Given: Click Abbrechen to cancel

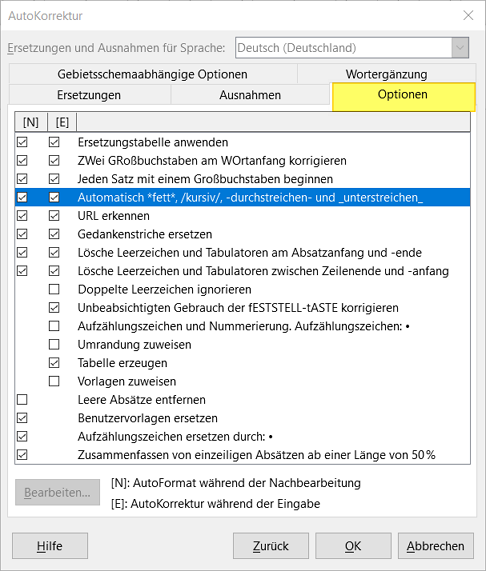Looking at the screenshot, I should click(436, 546).
